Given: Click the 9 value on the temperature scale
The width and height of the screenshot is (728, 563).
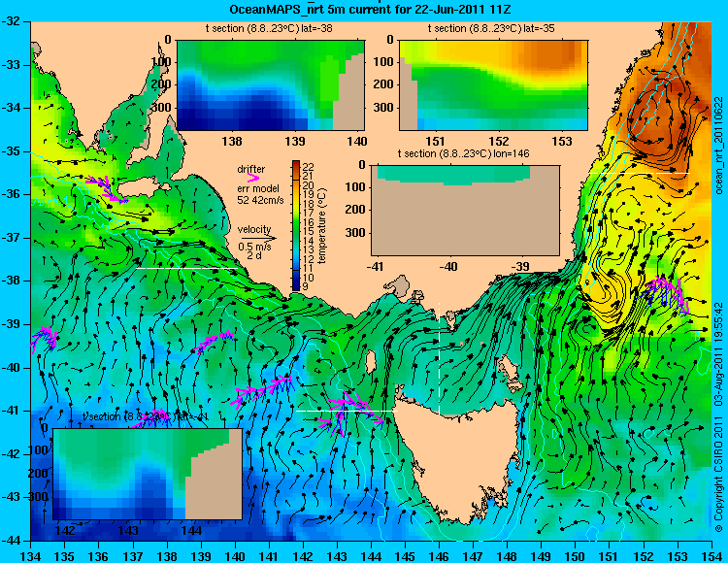Looking at the screenshot, I should pos(305,286).
